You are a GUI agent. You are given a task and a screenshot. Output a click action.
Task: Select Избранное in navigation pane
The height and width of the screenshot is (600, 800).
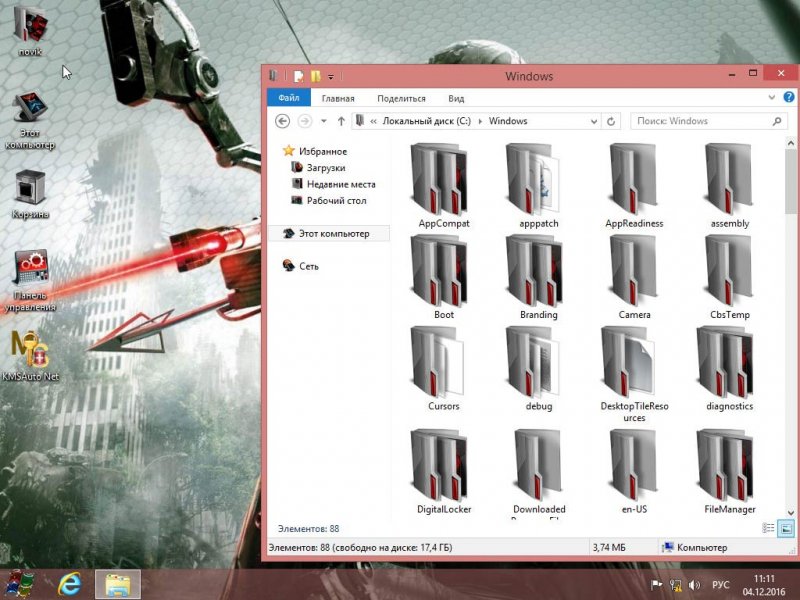pos(315,151)
